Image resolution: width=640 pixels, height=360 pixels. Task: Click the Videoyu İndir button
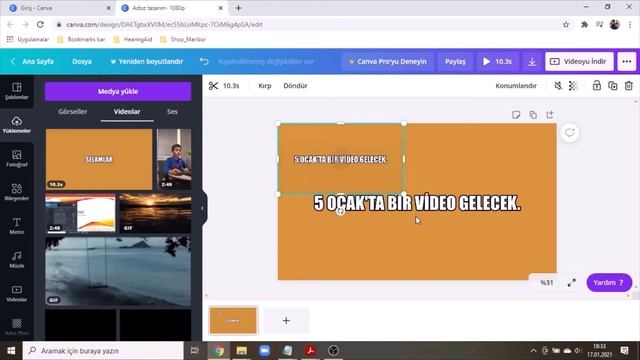(579, 62)
